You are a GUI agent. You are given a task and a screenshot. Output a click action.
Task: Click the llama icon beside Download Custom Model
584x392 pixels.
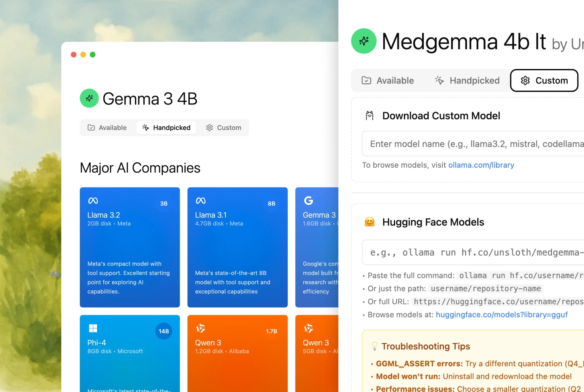tap(370, 116)
